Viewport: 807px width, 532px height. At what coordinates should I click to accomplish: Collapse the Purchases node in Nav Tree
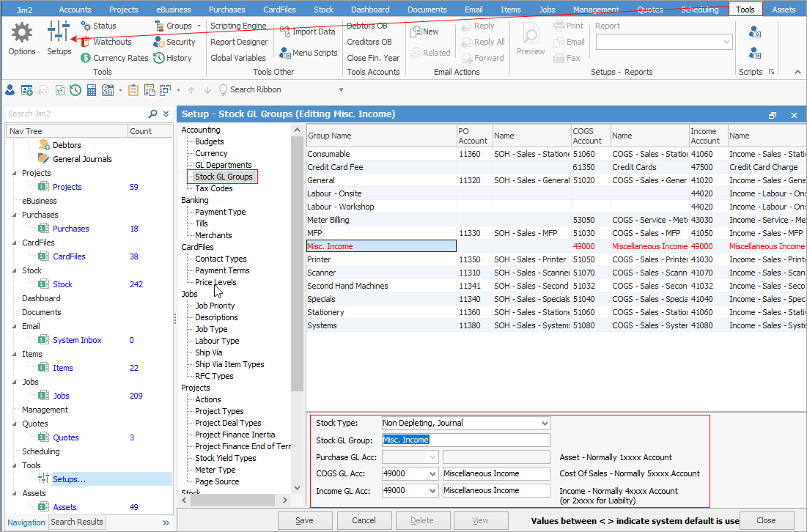(15, 215)
